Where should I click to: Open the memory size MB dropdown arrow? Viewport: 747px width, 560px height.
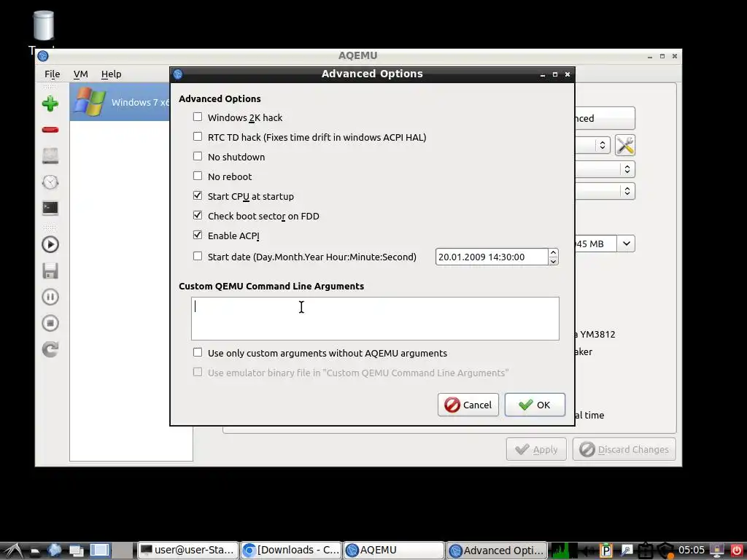click(x=626, y=244)
